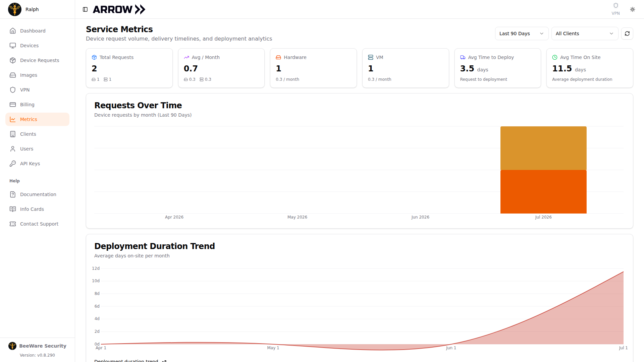
Task: Click the 12d y-axis label
Action: tap(96, 268)
